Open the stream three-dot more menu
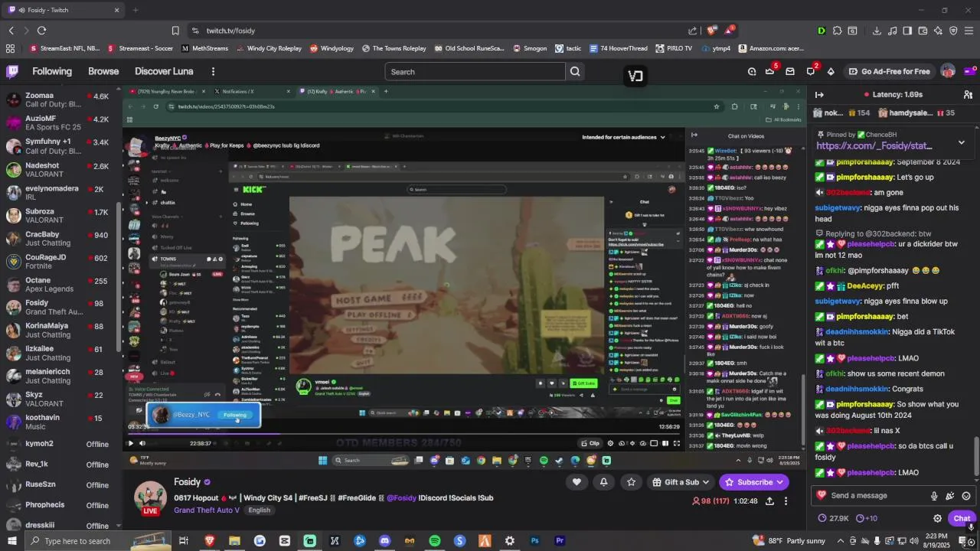Screen dimensions: 980x551 tap(786, 501)
